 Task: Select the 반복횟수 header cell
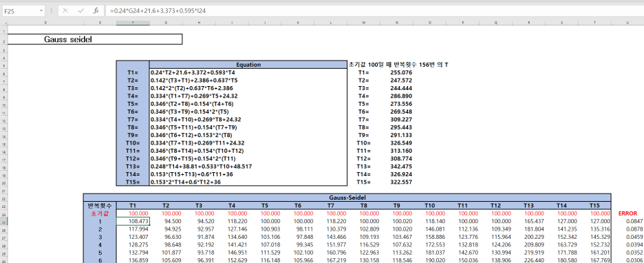click(100, 205)
